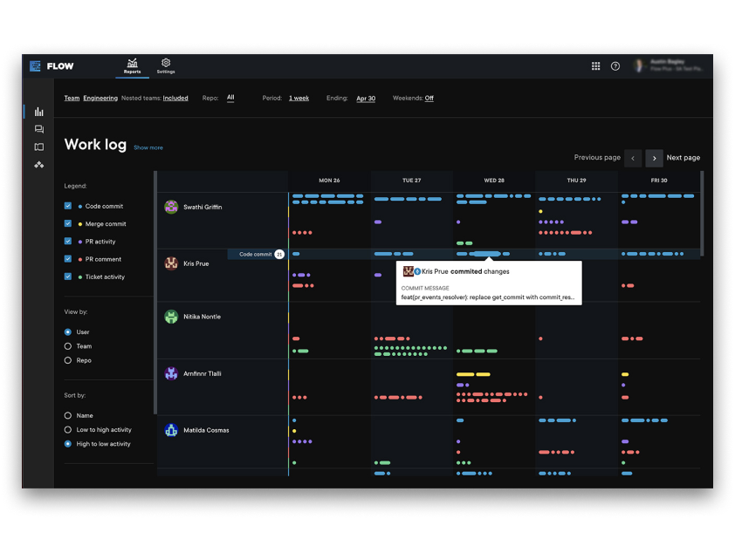Switch to the Reports tab
The width and height of the screenshot is (735, 560).
[132, 66]
